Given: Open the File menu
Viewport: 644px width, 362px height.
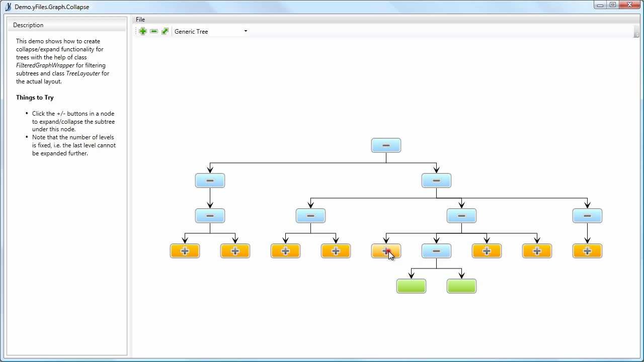Looking at the screenshot, I should click(140, 20).
